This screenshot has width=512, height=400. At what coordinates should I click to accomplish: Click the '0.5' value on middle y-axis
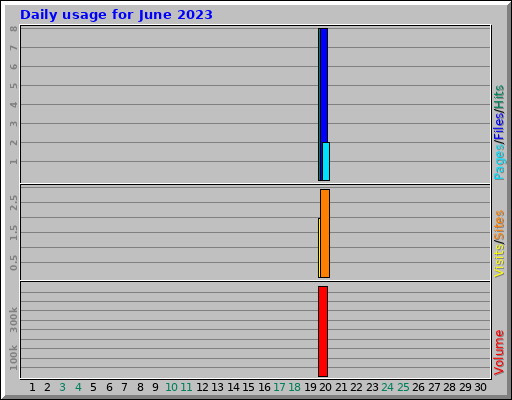point(13,263)
